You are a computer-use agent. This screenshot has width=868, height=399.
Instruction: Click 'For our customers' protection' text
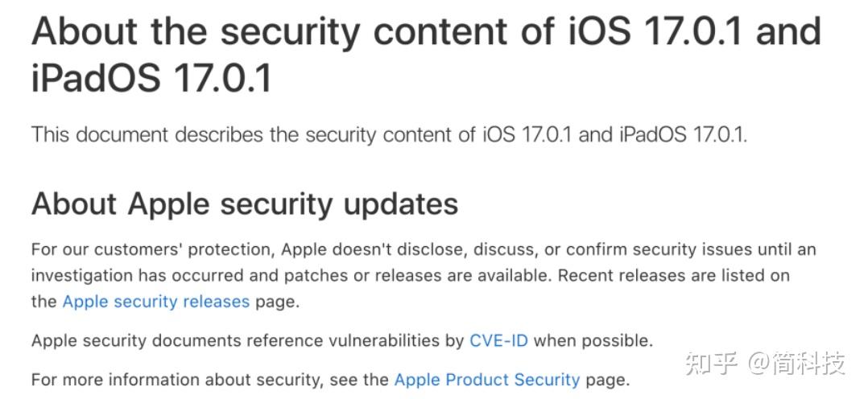pos(129,250)
